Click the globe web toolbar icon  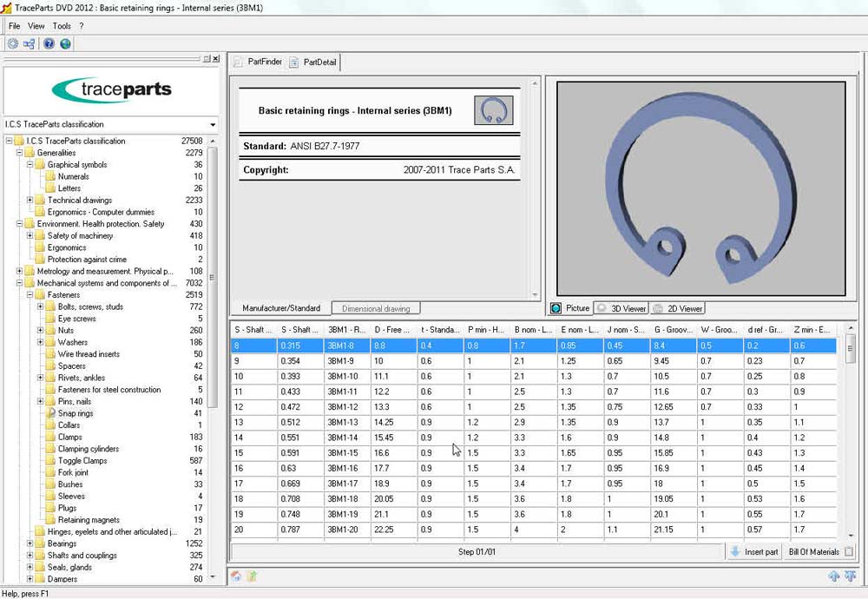65,43
